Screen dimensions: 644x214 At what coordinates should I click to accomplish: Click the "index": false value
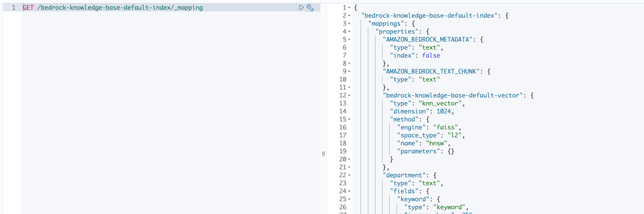coord(431,56)
